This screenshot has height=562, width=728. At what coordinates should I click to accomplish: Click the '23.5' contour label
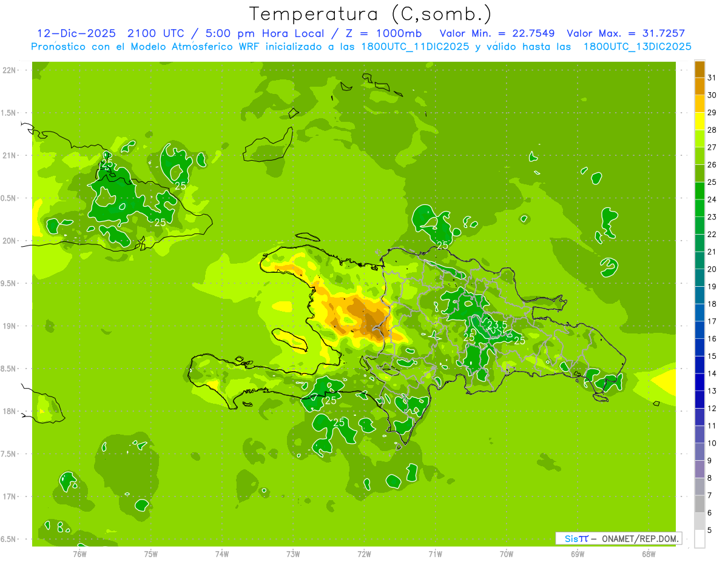[497, 324]
